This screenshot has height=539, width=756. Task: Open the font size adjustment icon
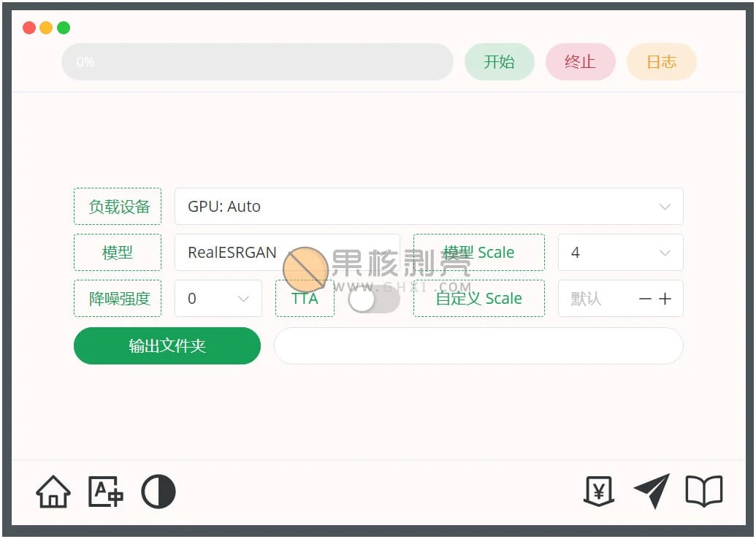pyautogui.click(x=105, y=492)
